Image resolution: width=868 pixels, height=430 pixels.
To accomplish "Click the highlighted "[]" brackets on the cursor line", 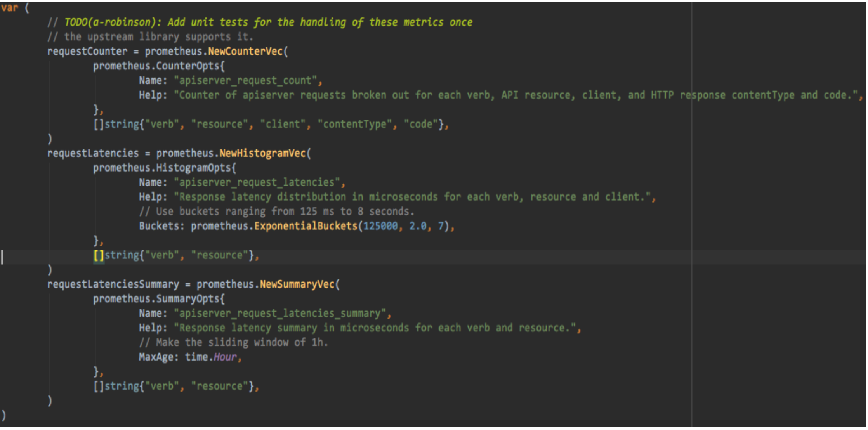I will [x=99, y=255].
